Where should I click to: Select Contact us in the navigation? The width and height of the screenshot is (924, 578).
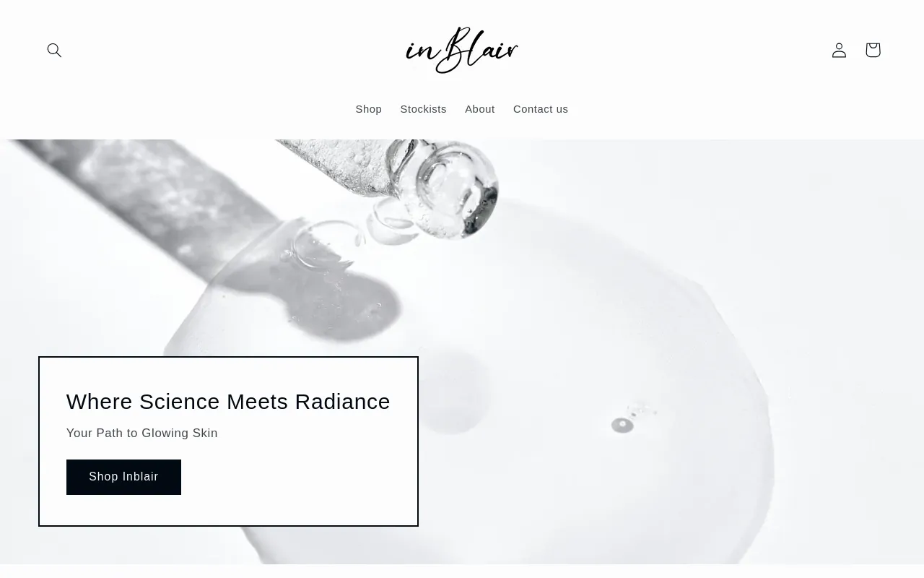[541, 109]
